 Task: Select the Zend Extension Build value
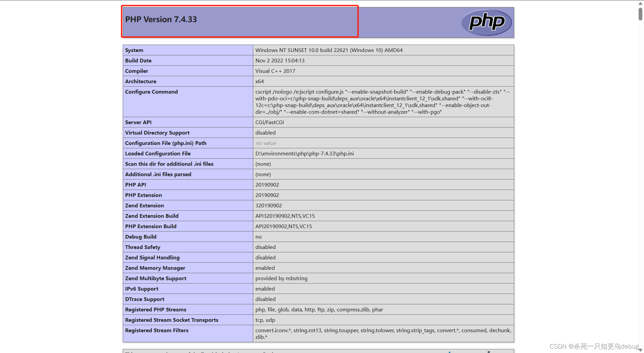tap(285, 216)
